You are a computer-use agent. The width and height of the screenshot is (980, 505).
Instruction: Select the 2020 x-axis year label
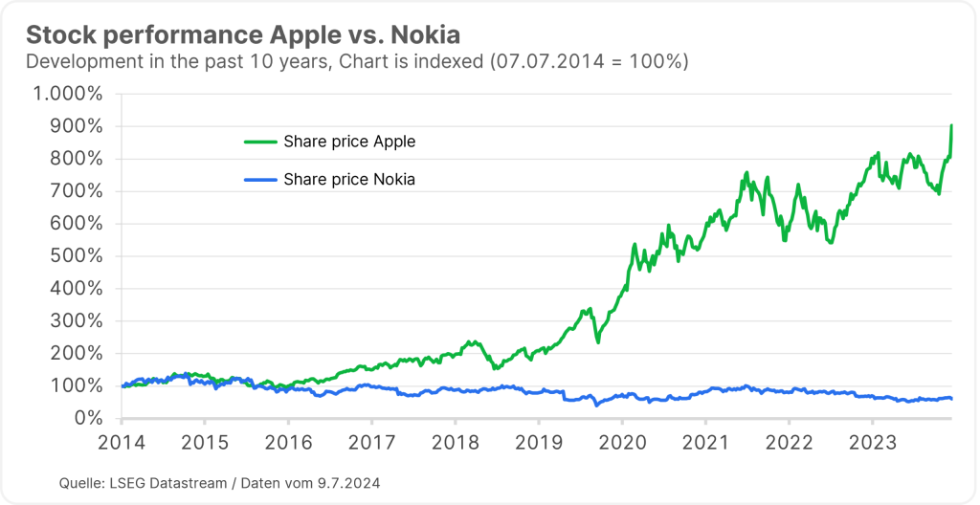click(x=622, y=444)
